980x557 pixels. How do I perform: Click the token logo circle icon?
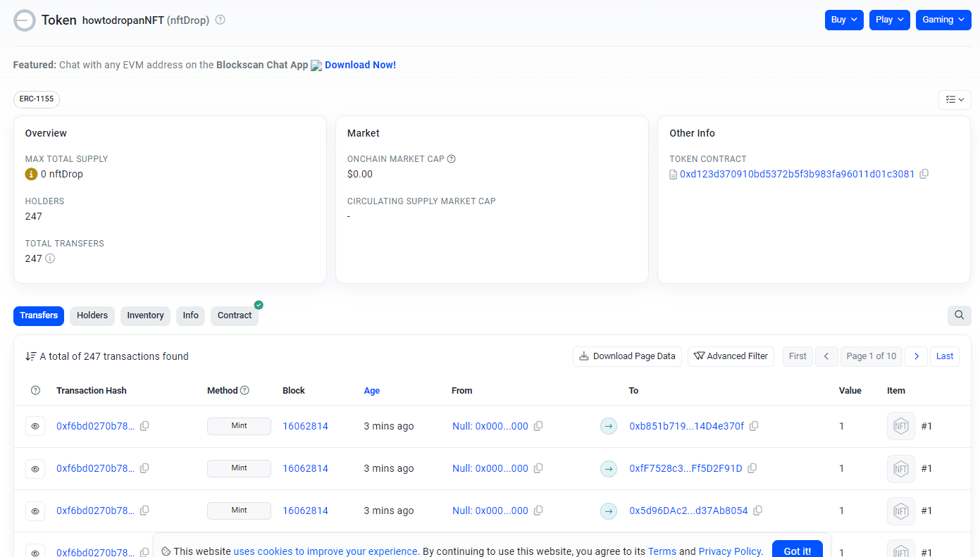(x=25, y=20)
